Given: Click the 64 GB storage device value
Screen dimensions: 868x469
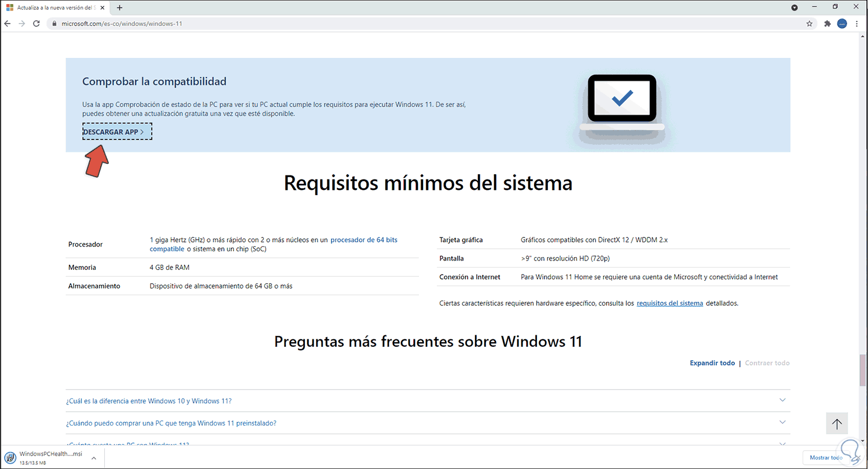Looking at the screenshot, I should pos(221,286).
